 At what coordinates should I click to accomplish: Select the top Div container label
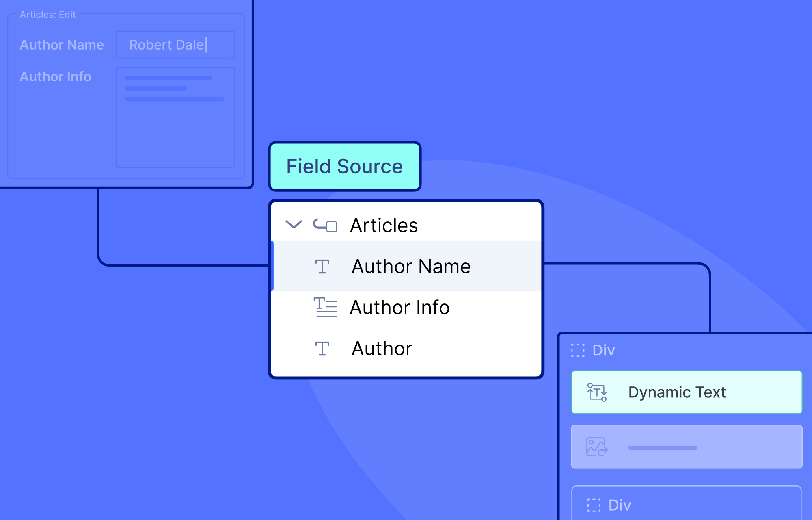coord(604,350)
